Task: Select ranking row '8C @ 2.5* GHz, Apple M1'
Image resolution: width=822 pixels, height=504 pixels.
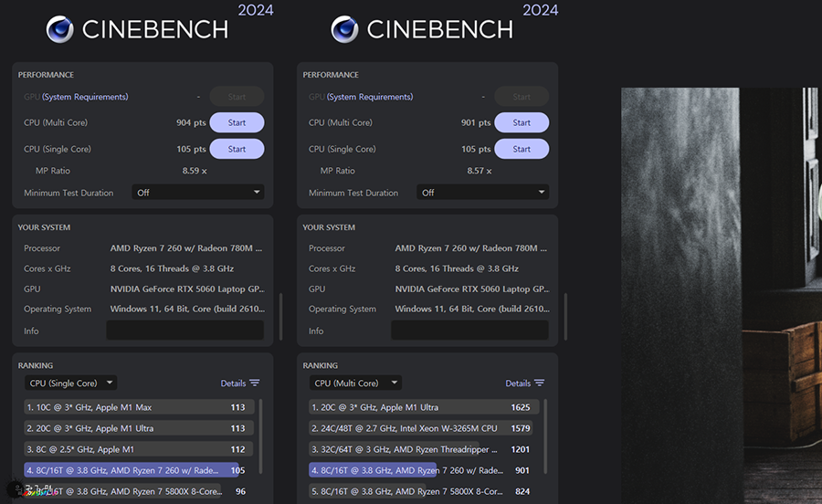Action: tap(139, 449)
